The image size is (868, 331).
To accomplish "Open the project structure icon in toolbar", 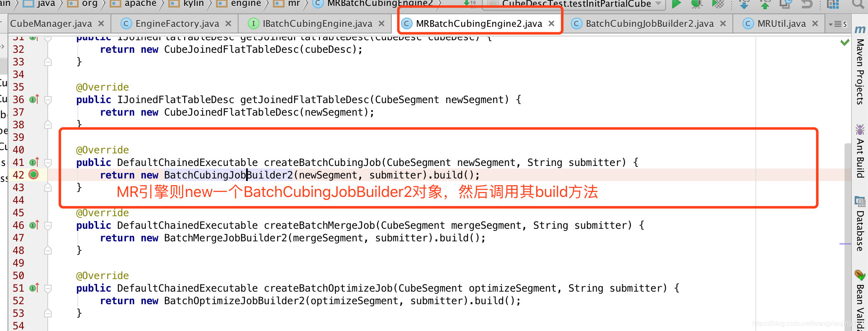I will coord(833,4).
